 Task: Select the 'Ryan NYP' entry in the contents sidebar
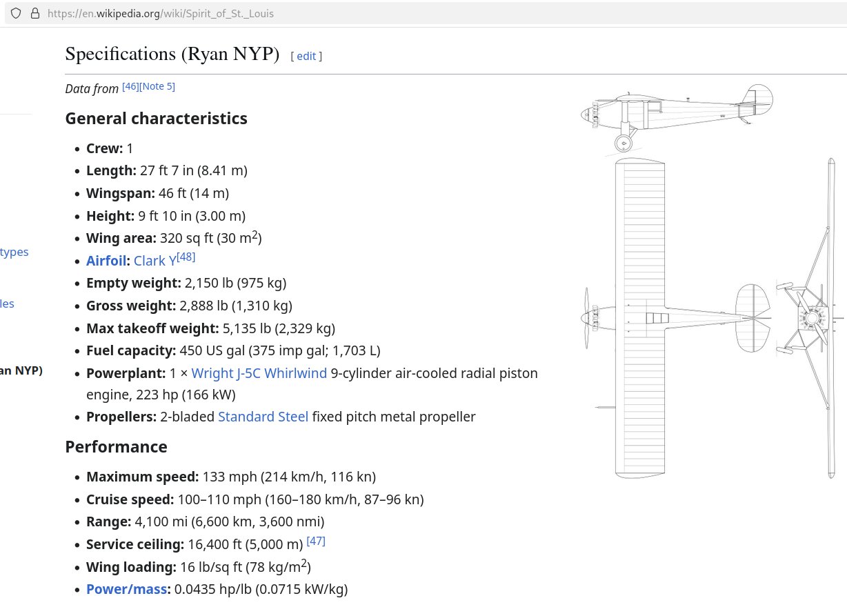pos(19,370)
